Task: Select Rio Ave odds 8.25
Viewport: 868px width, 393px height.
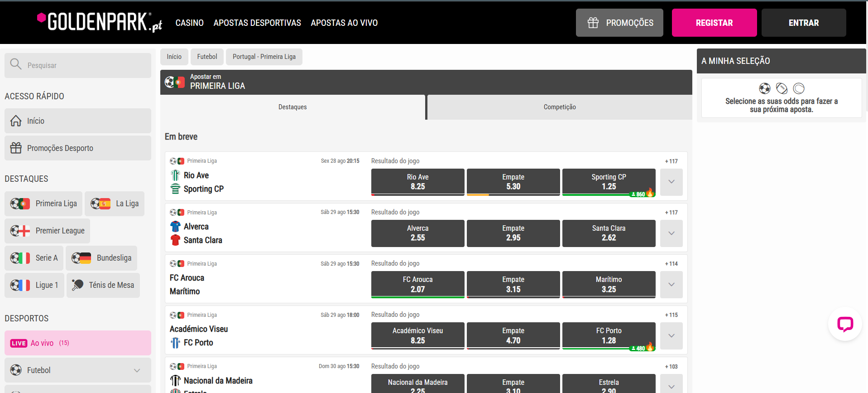Action: tap(418, 182)
